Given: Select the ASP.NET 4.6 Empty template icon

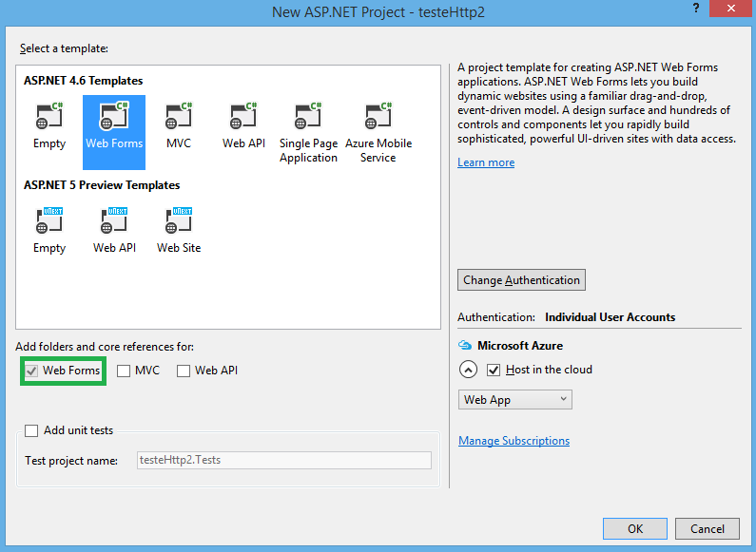Looking at the screenshot, I should (x=49, y=116).
